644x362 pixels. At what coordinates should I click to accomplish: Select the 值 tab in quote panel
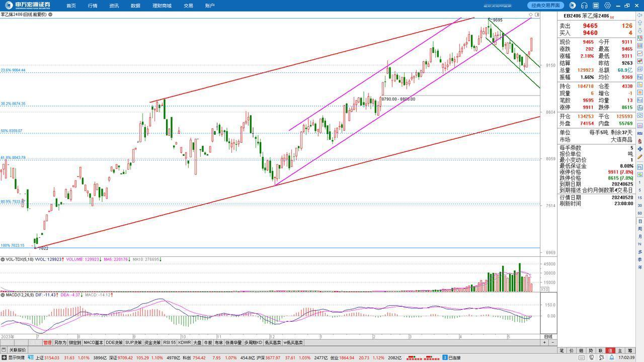(x=610, y=350)
